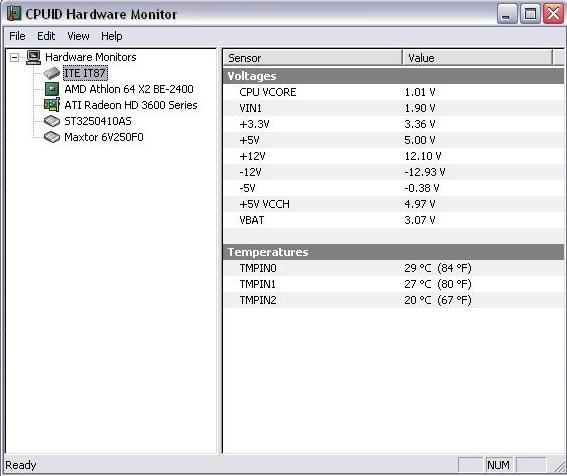
Task: Click the AMD Athlon processor icon
Action: (x=52, y=89)
